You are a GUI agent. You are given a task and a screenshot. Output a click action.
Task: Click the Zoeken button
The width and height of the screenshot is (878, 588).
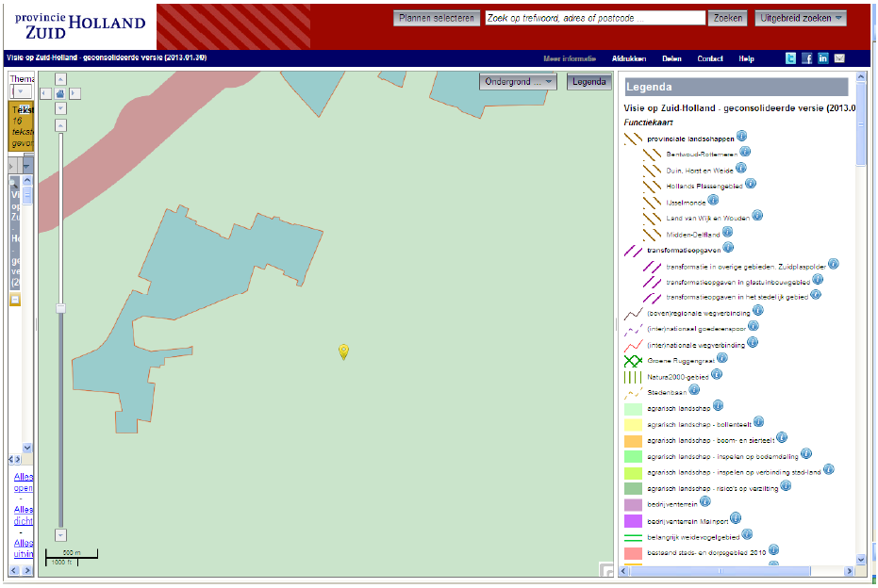pyautogui.click(x=728, y=18)
